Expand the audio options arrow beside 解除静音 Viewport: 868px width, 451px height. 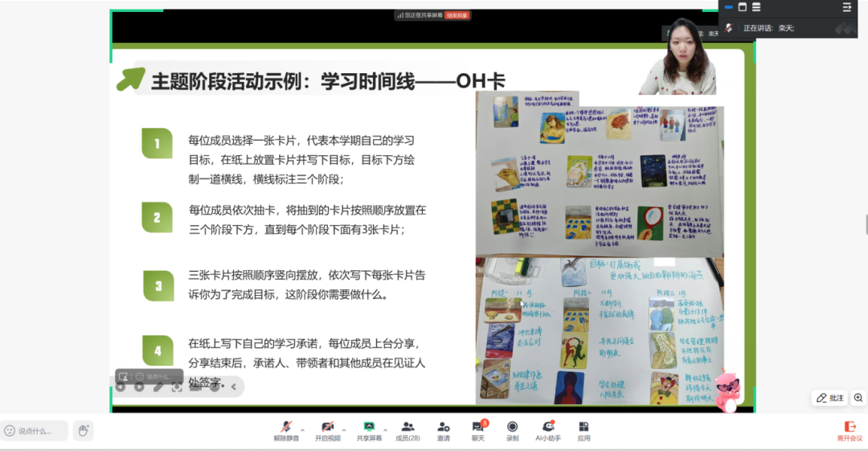pyautogui.click(x=302, y=428)
